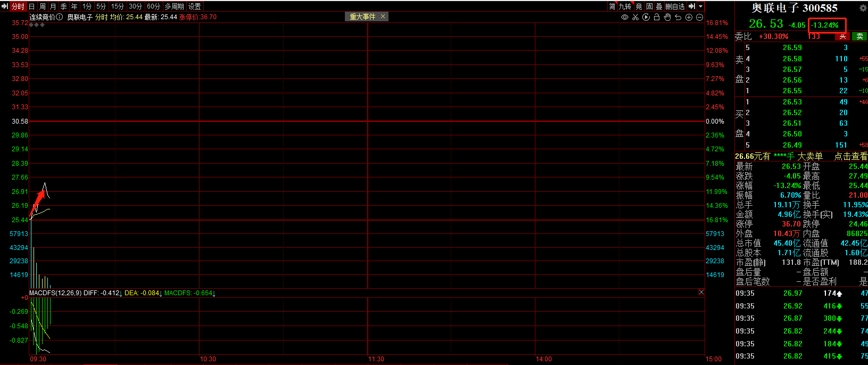Click the 总市值 45.40亿 value
Viewport: 868px width, 365px height.
coord(787,244)
